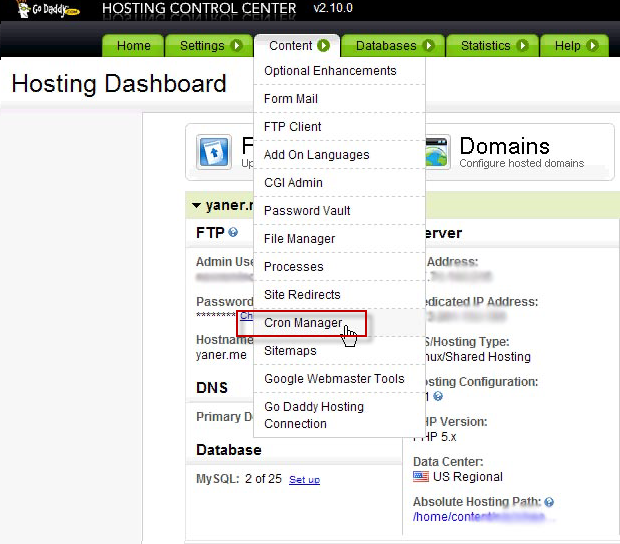Click the FTP upload icon
Image resolution: width=620 pixels, height=544 pixels.
tap(214, 153)
